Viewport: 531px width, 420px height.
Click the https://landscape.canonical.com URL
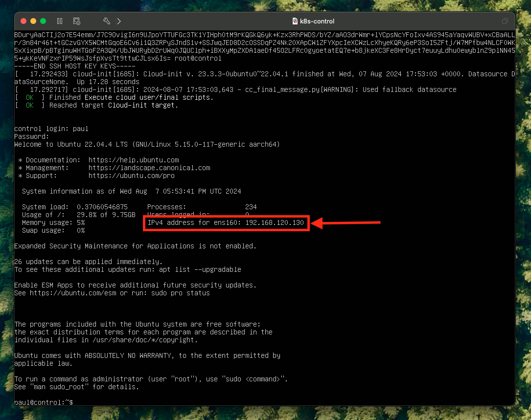(x=149, y=168)
